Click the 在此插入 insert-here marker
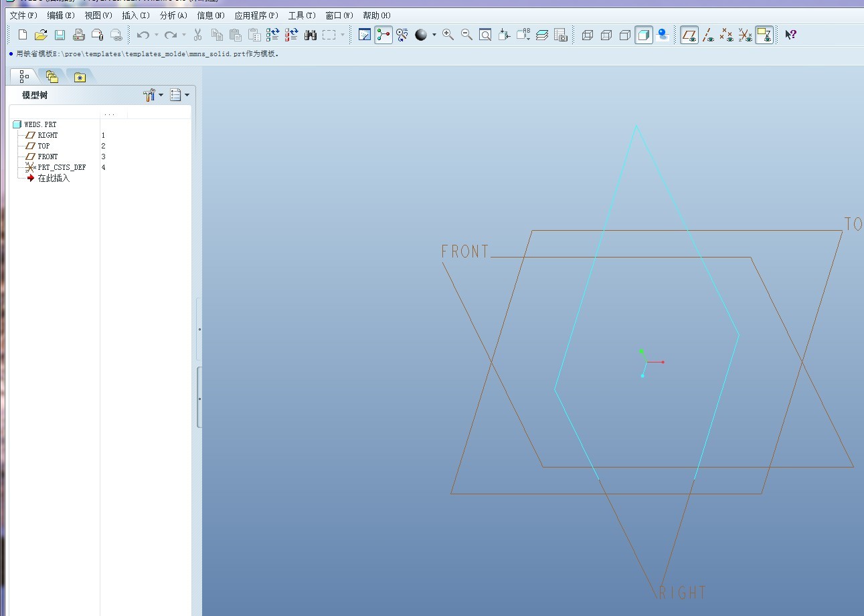This screenshot has width=864, height=616. [x=48, y=178]
